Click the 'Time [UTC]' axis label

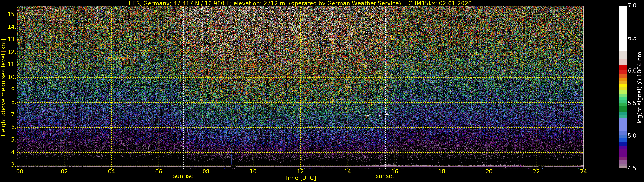click(x=300, y=178)
